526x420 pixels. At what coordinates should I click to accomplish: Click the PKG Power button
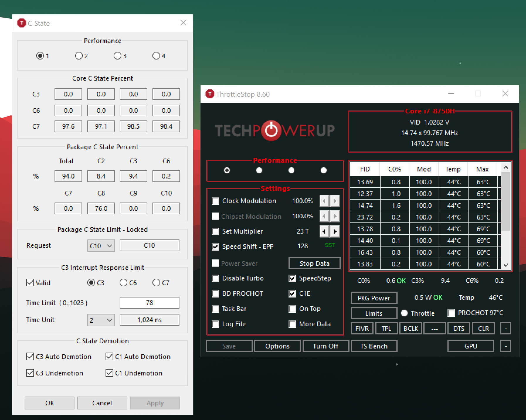[374, 298]
